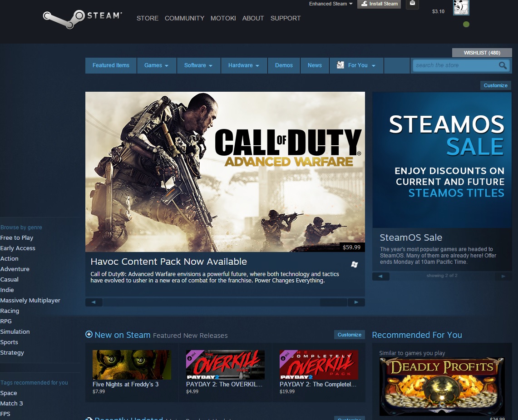Image resolution: width=518 pixels, height=420 pixels.
Task: Browse the RPG genre
Action: tap(6, 321)
